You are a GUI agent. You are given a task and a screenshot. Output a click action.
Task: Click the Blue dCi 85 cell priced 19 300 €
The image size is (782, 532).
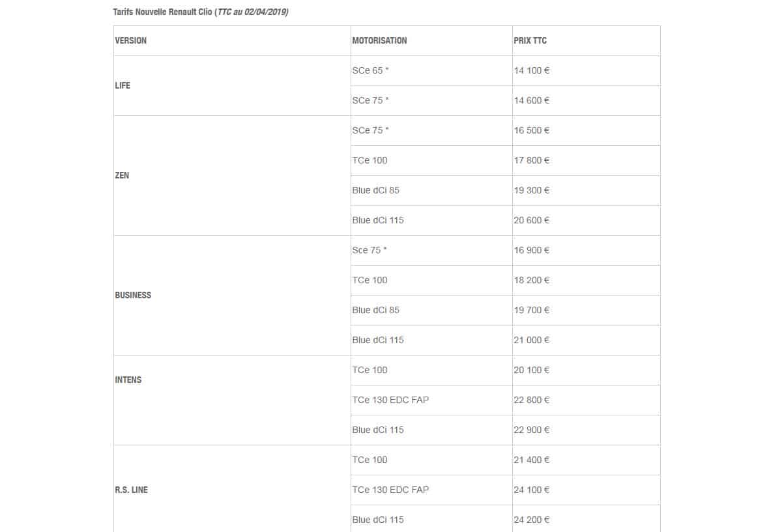point(431,190)
